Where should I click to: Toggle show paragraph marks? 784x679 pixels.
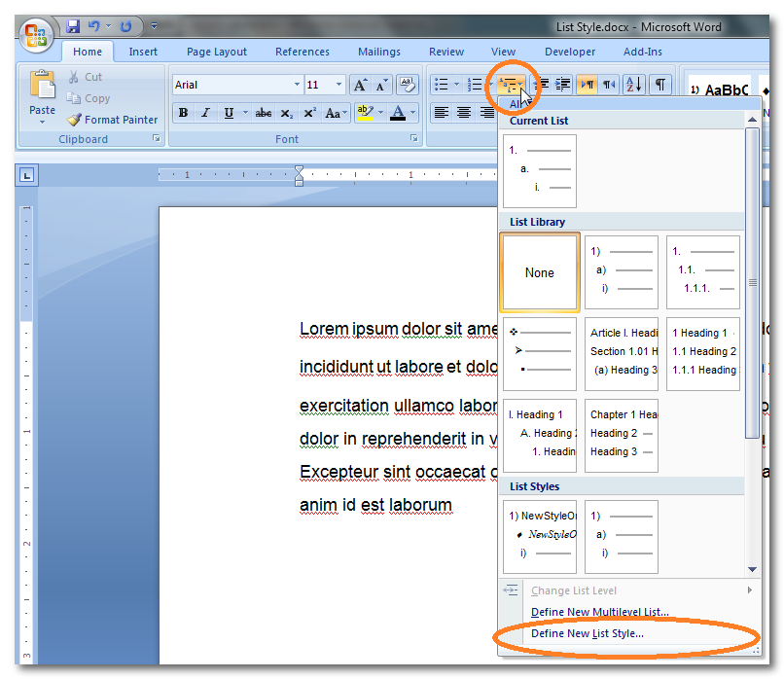click(660, 85)
